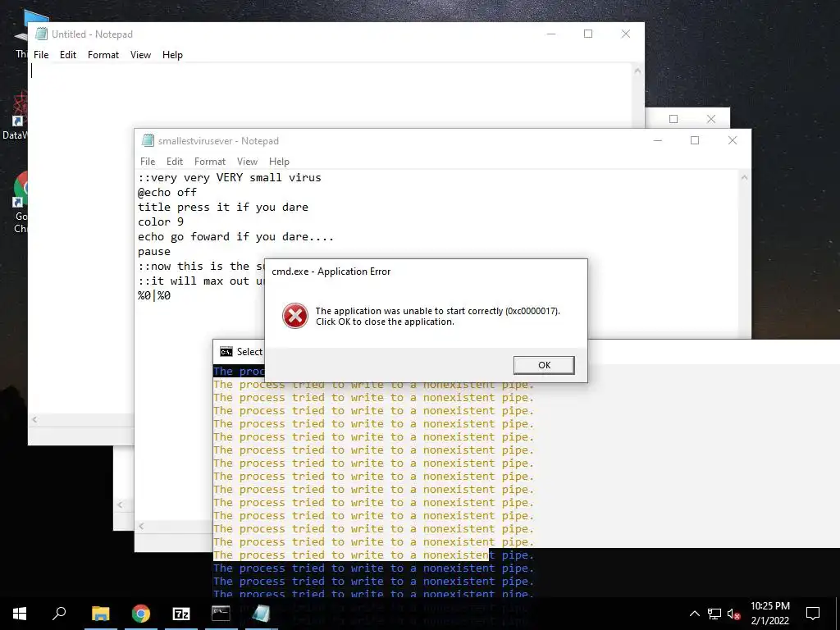Click "echo go foward if you dare...." line
Screen dimensions: 840x630
coord(235,237)
